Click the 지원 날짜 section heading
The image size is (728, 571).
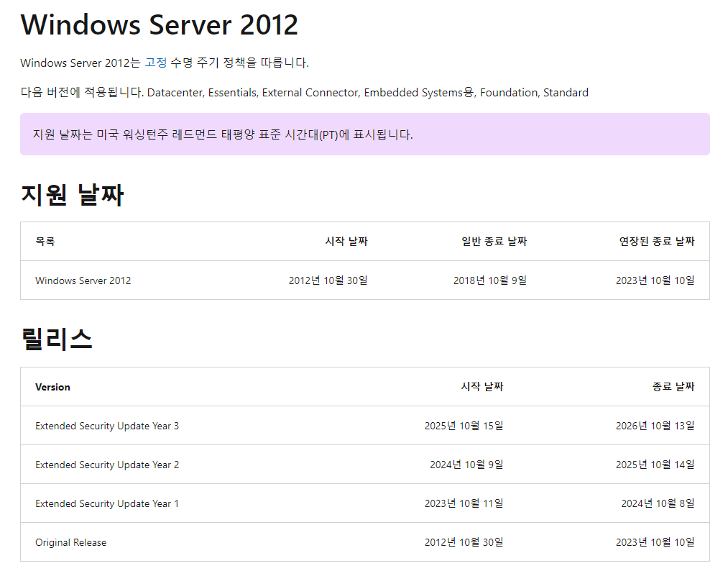pos(73,195)
